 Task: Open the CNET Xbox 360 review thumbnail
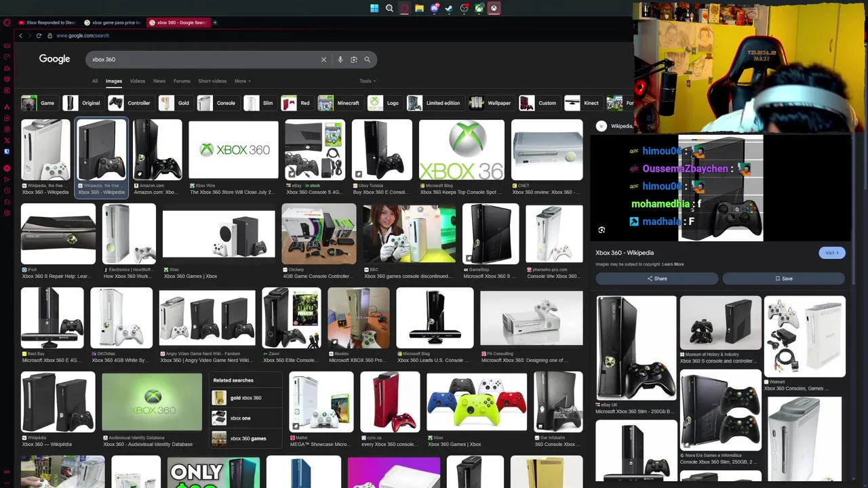click(x=547, y=150)
